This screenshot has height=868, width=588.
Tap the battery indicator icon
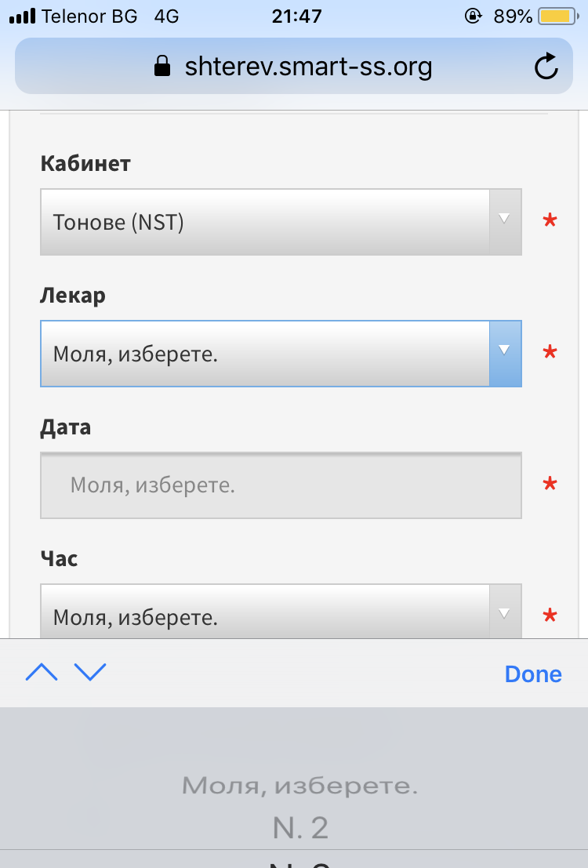coord(557,16)
